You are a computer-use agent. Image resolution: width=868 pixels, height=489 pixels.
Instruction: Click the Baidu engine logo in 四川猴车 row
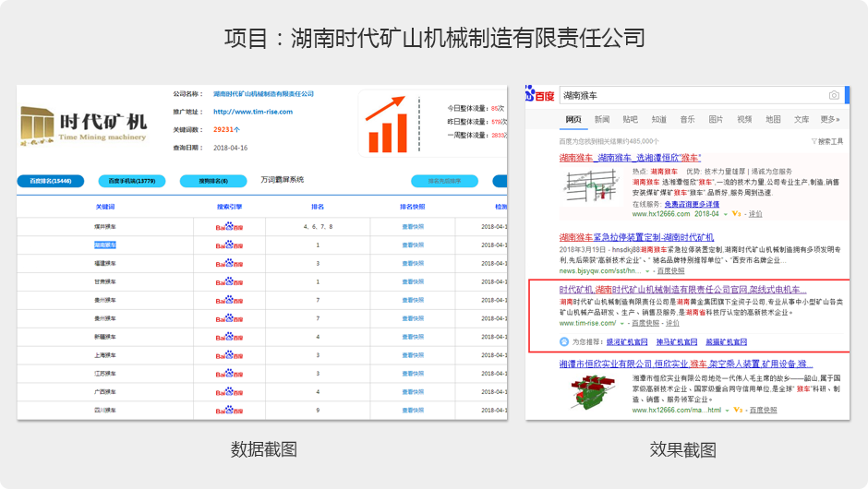[229, 410]
